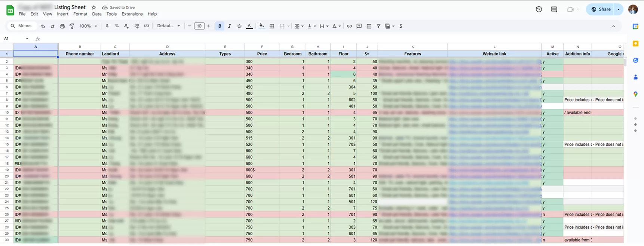Open the comments panel icon
The height and width of the screenshot is (246, 644).
tap(554, 9)
